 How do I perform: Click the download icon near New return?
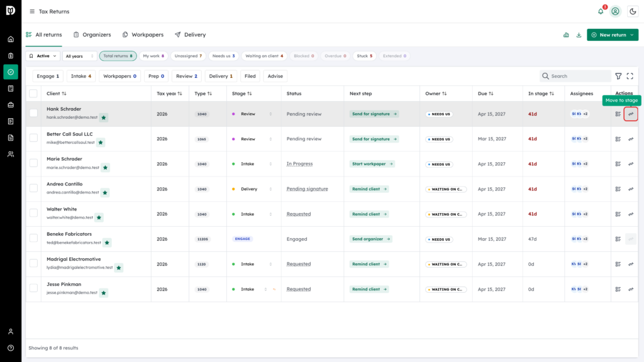pos(579,35)
